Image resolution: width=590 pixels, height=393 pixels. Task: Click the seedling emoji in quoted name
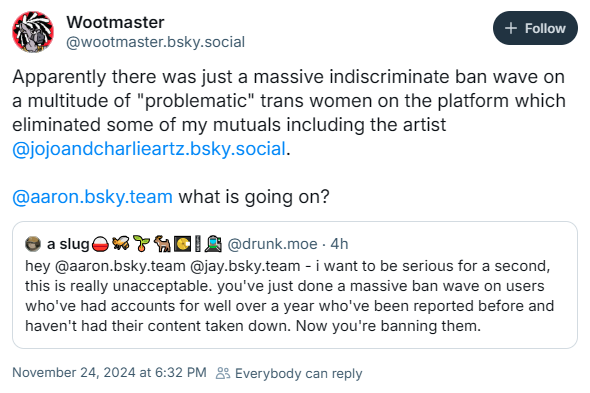pyautogui.click(x=142, y=244)
